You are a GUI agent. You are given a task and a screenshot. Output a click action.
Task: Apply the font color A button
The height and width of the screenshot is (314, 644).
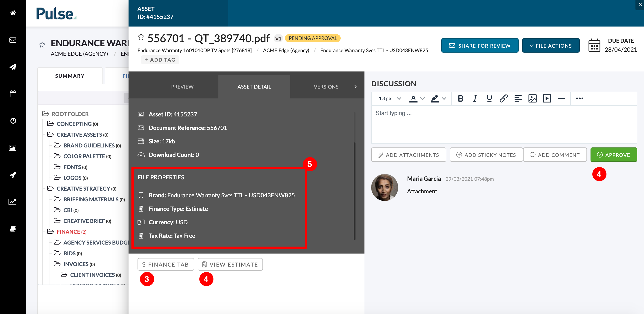413,98
